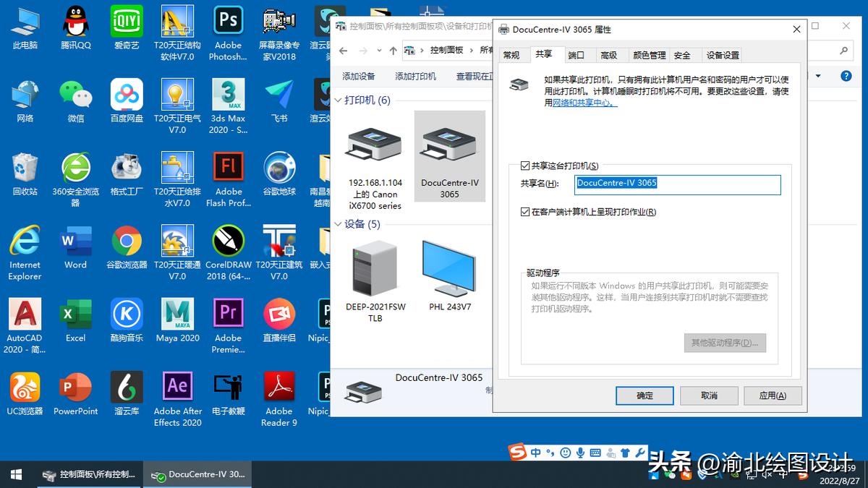Collapse the 设备 (5) section
The width and height of the screenshot is (868, 488).
337,224
